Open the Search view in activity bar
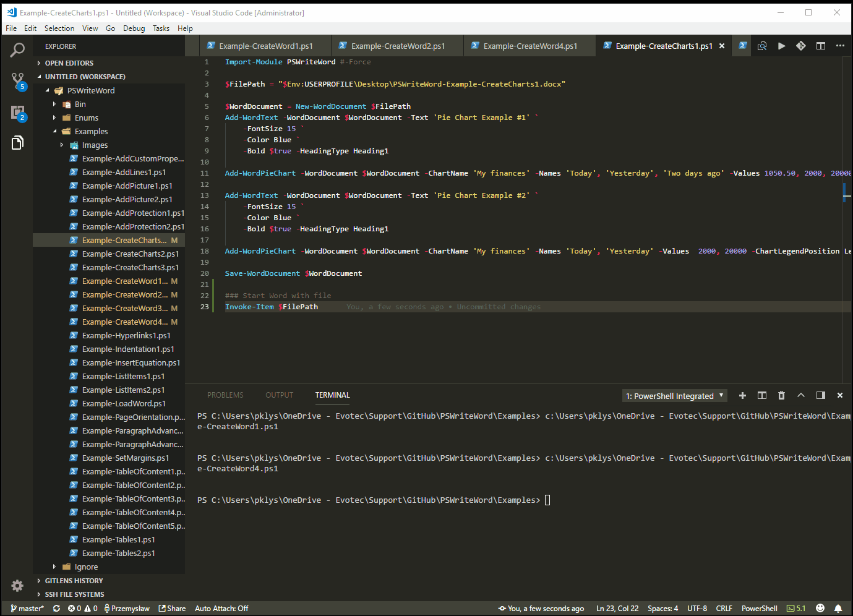The width and height of the screenshot is (853, 616). pyautogui.click(x=17, y=50)
